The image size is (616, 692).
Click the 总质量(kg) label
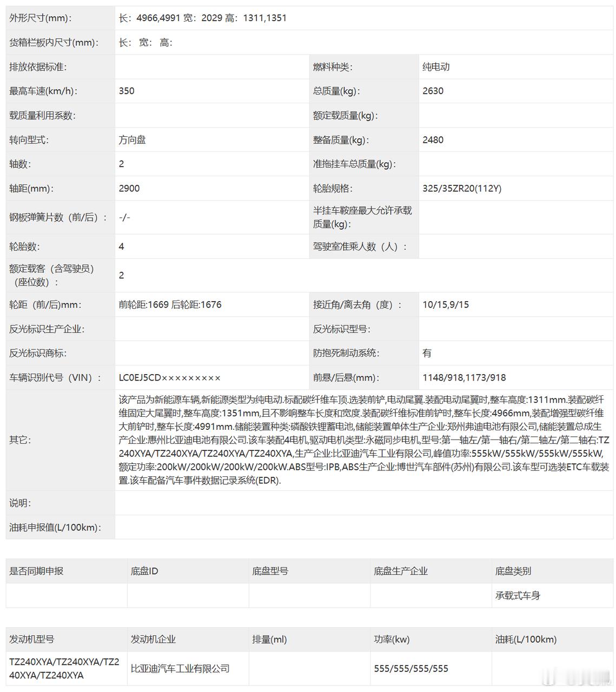click(336, 91)
